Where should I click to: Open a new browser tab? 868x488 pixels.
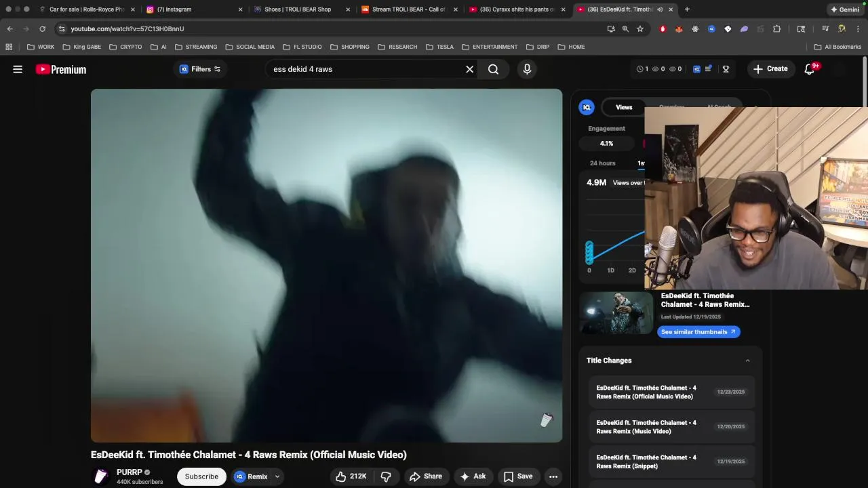tap(687, 9)
